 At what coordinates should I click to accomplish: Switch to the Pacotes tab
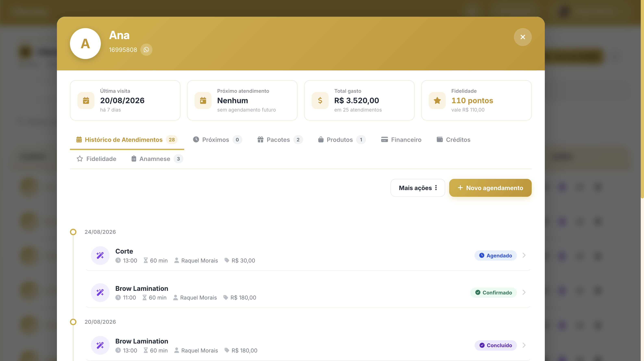pyautogui.click(x=280, y=140)
